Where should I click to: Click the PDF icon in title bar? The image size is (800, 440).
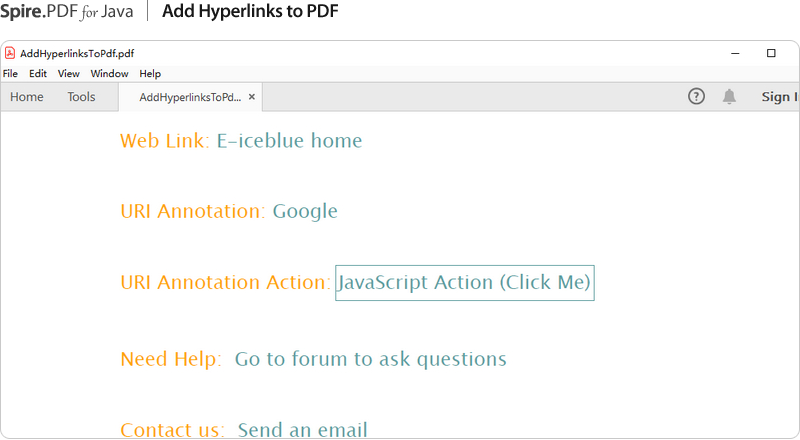(10, 53)
